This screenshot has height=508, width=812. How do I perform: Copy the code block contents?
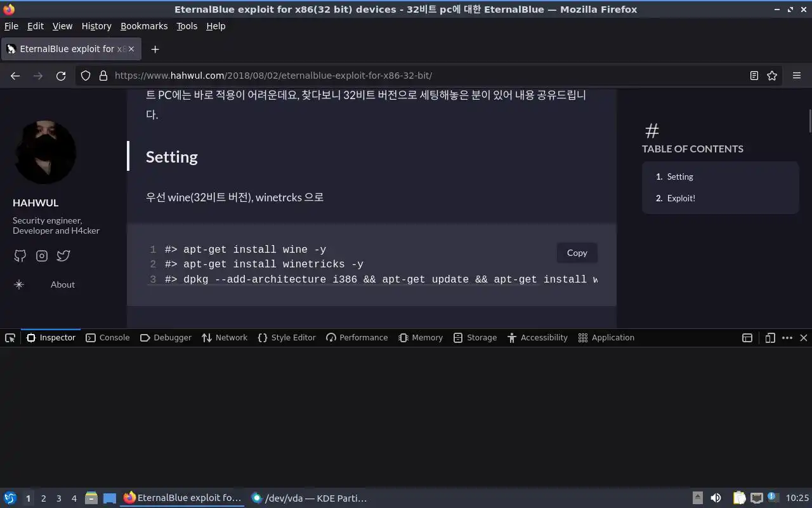point(577,253)
